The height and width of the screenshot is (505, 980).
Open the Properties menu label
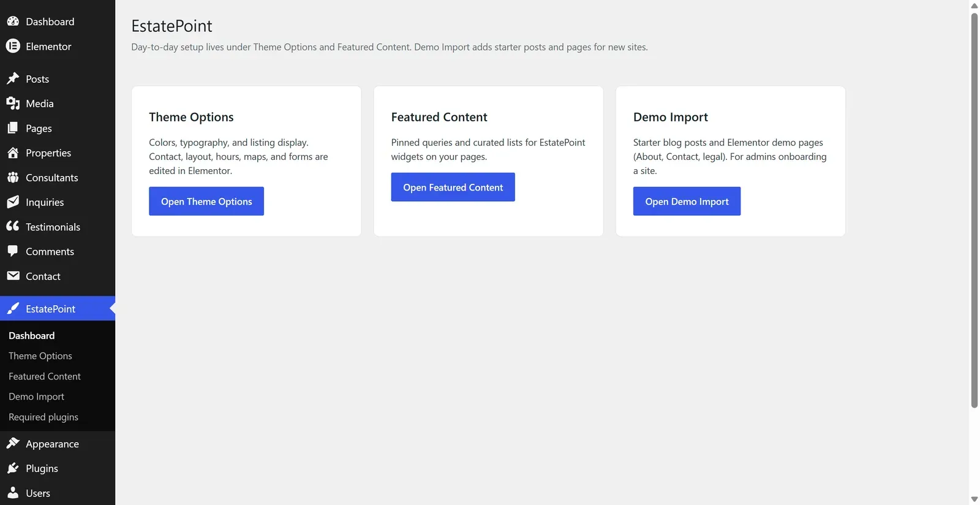pos(48,153)
